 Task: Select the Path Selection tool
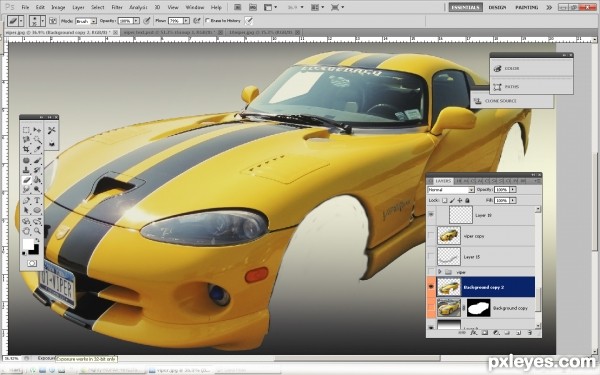(x=26, y=210)
